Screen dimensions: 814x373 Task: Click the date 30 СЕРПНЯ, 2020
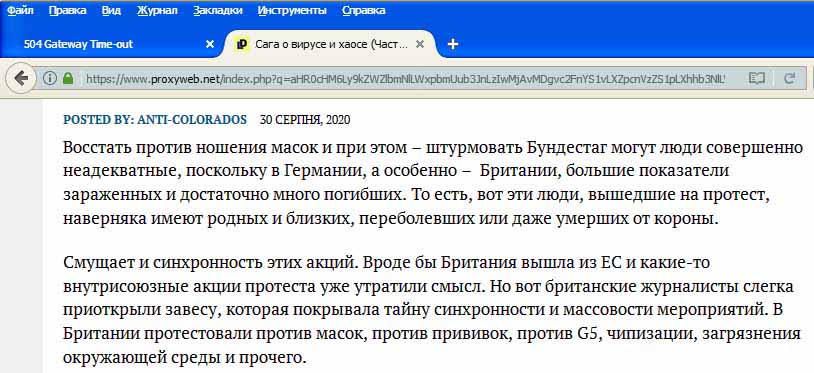[305, 120]
